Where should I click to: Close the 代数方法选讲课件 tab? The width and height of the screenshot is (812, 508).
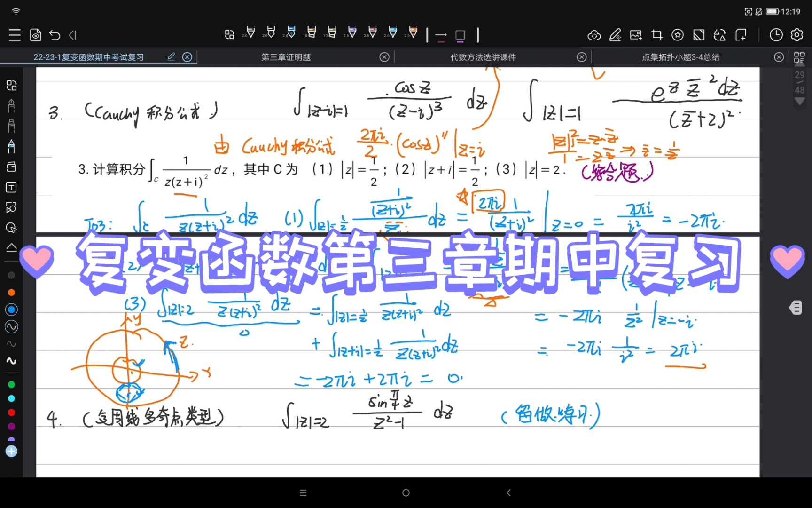[582, 57]
